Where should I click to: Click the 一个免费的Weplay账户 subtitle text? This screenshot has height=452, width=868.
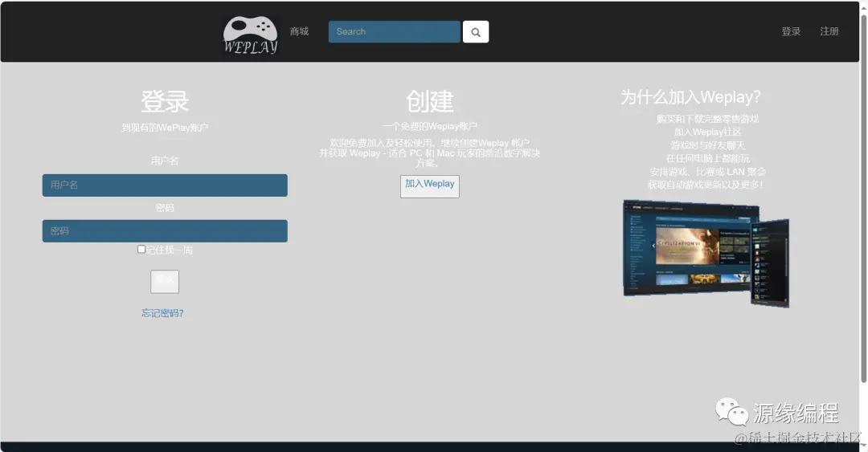(429, 127)
